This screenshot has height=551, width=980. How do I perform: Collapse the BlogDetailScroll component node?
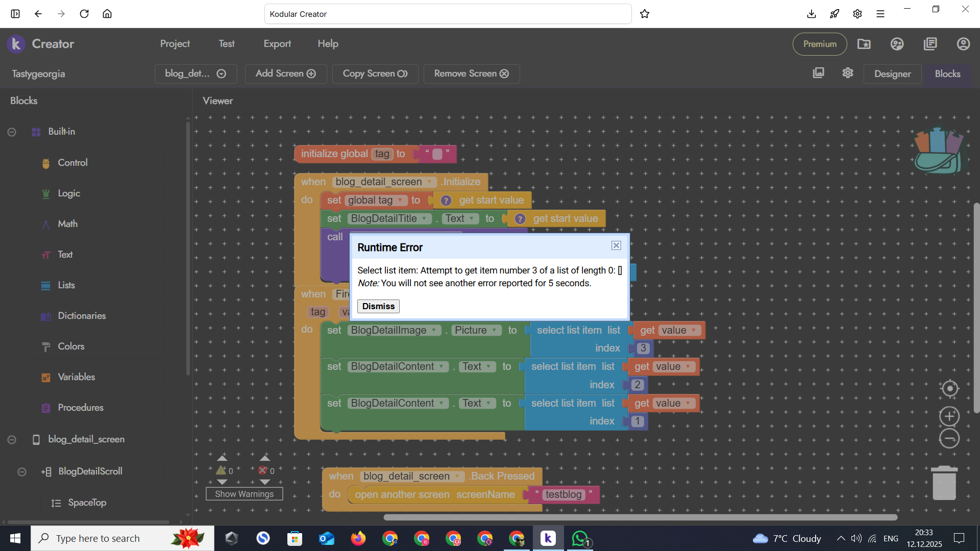pyautogui.click(x=22, y=472)
